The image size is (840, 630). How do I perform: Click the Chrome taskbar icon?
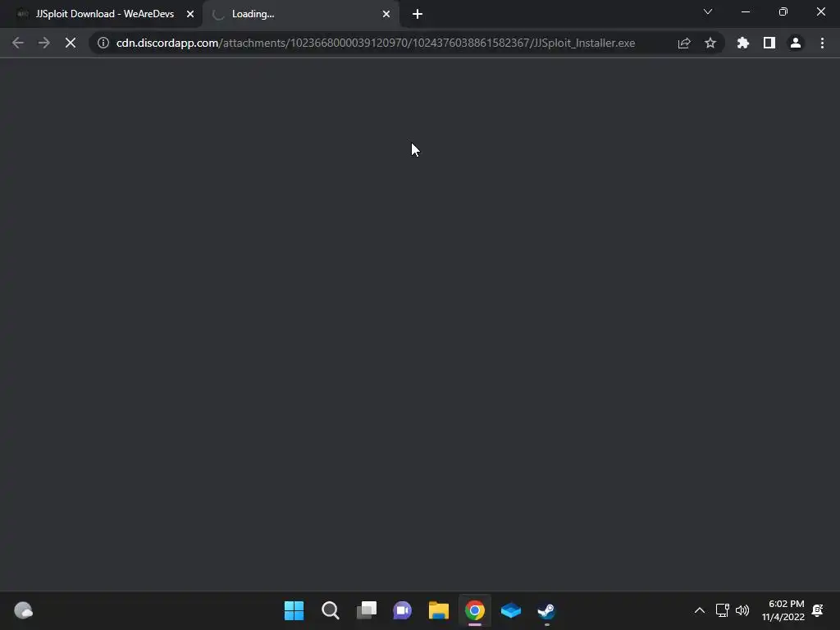[x=475, y=610]
